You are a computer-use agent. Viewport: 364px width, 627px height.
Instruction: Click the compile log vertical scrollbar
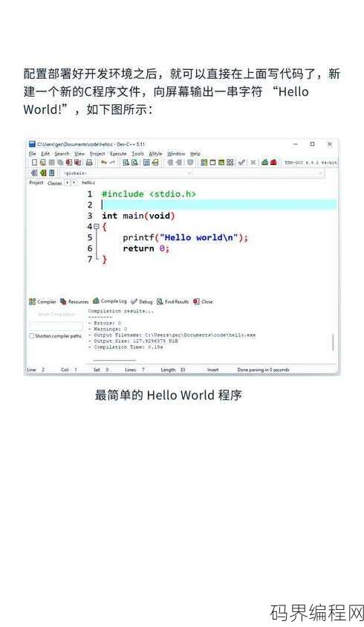point(334,342)
